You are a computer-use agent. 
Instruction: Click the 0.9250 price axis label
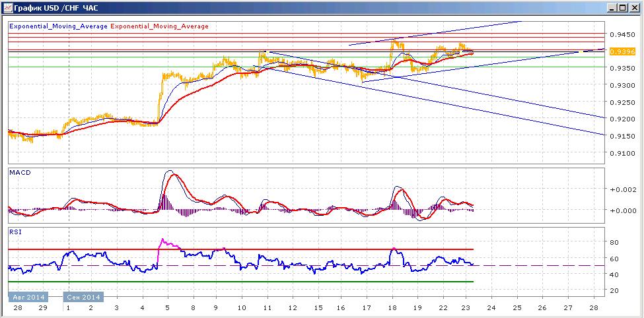click(622, 102)
